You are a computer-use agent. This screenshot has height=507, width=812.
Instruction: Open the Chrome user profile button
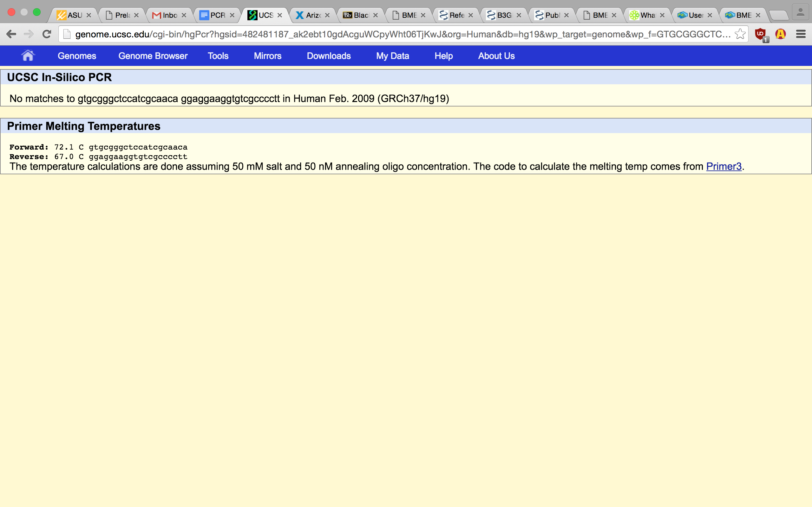tap(800, 13)
